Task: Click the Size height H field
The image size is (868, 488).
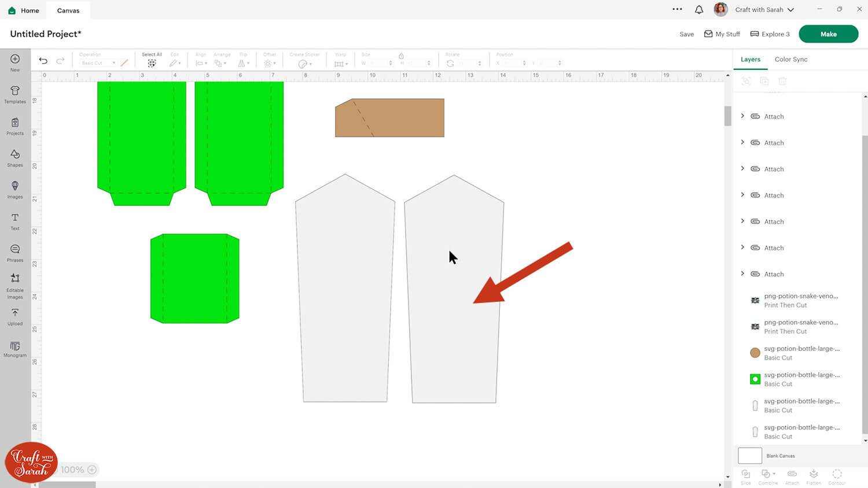Action: (418, 63)
